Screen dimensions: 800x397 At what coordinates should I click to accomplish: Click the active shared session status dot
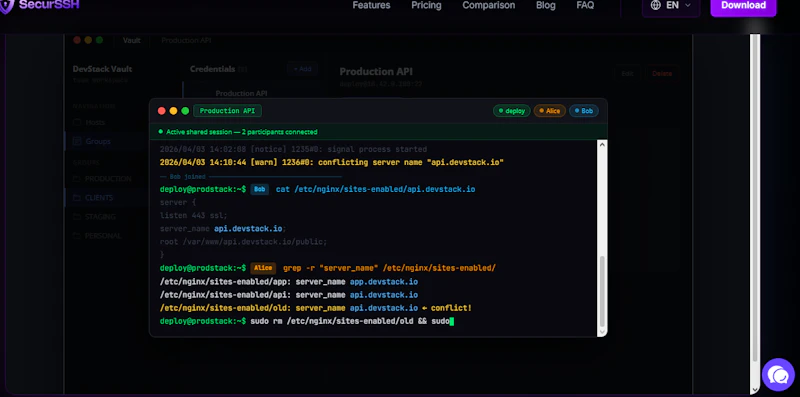coord(161,132)
